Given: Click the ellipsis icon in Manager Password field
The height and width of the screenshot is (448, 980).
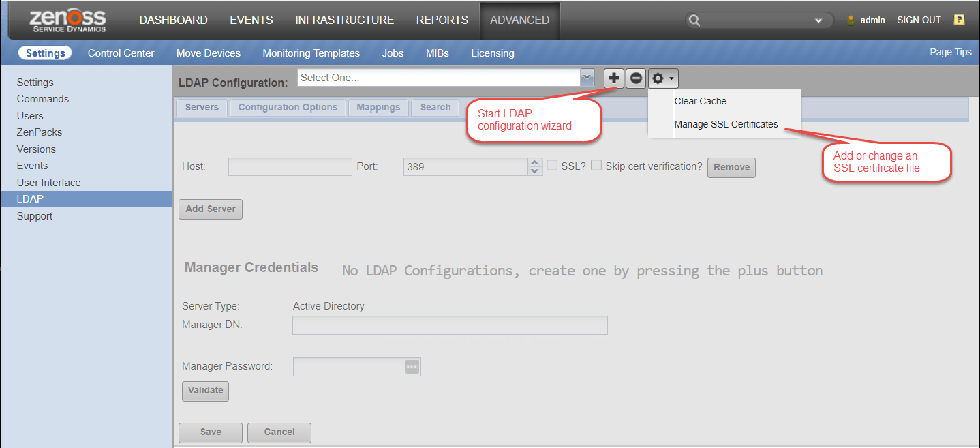Looking at the screenshot, I should pyautogui.click(x=412, y=366).
